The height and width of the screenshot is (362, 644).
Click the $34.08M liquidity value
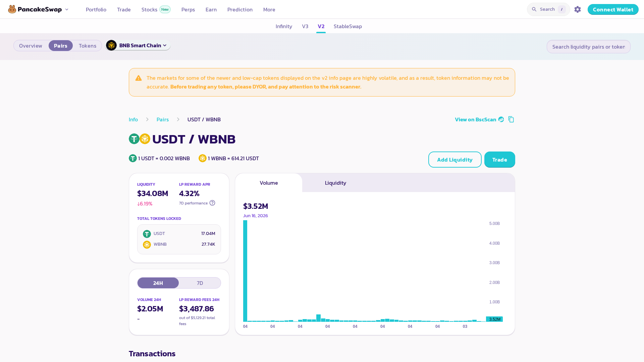(x=153, y=193)
